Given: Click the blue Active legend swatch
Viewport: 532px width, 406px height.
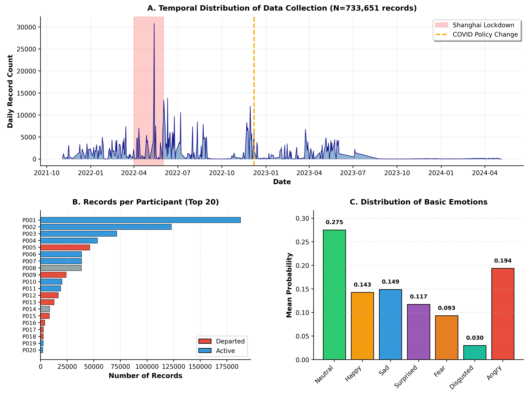Looking at the screenshot, I should (205, 351).
